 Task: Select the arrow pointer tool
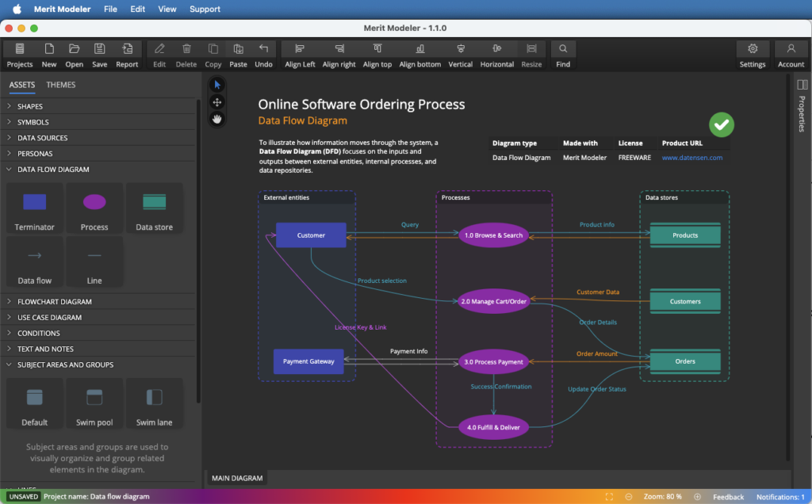217,85
